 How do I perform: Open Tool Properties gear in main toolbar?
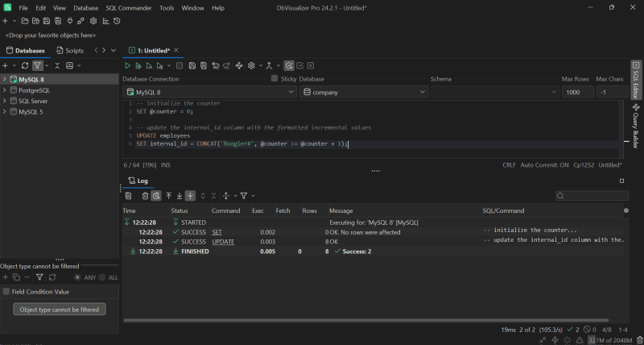93,21
